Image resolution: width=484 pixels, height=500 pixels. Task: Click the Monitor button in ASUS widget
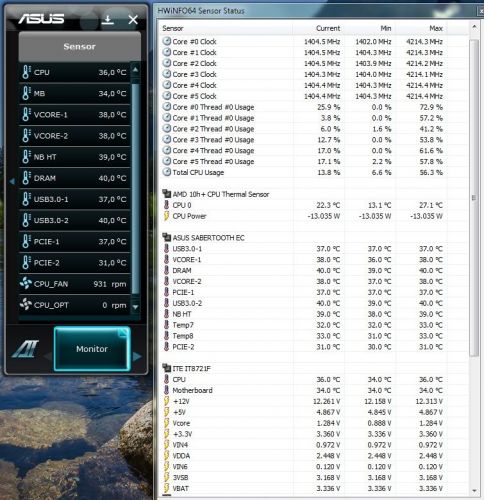[x=92, y=349]
